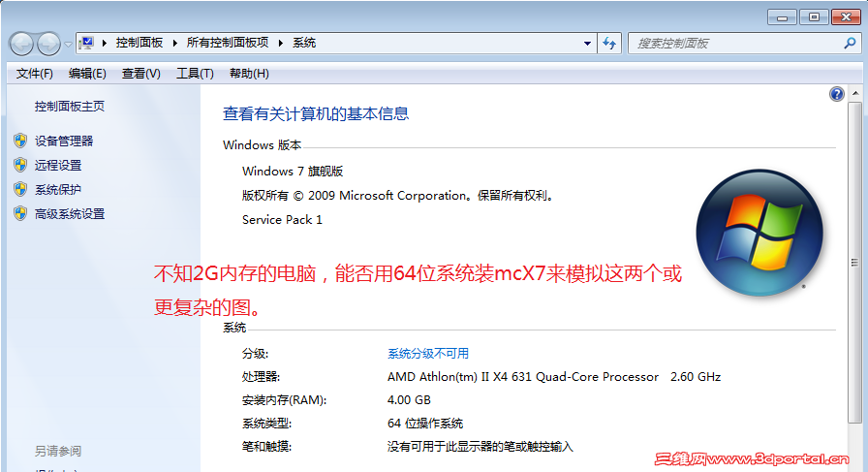Image resolution: width=868 pixels, height=472 pixels.
Task: Select the 系统 breadcrumb
Action: tap(304, 43)
